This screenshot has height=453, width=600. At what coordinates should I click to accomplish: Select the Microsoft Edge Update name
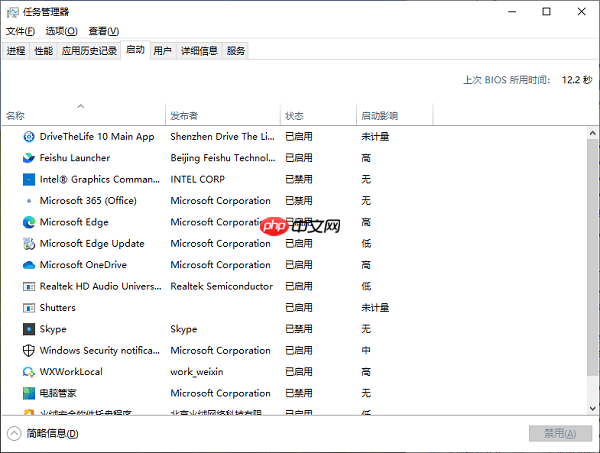[x=92, y=244]
